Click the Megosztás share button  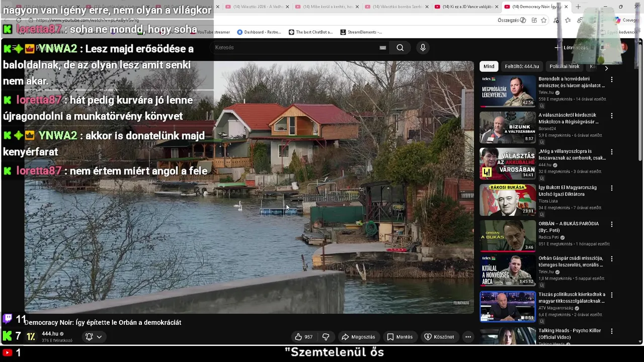click(x=358, y=337)
